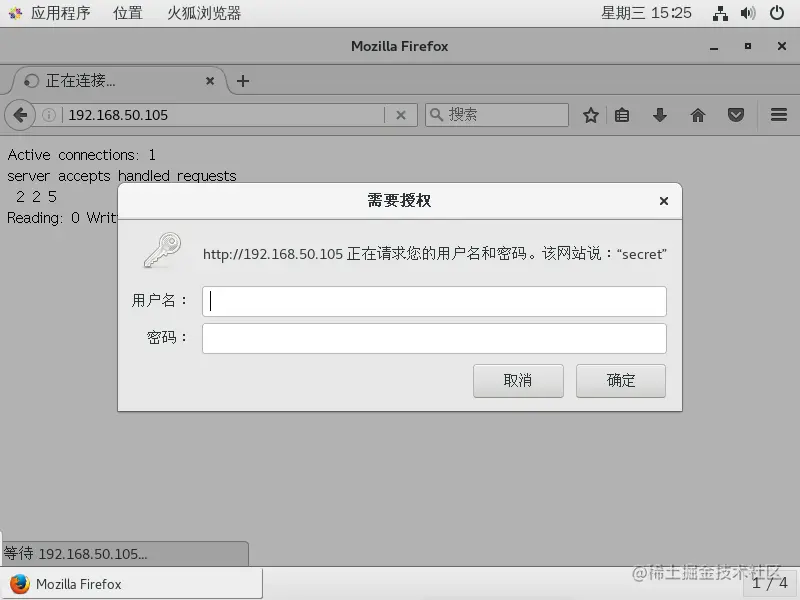Click the 取消 cancel button
The height and width of the screenshot is (600, 800).
(518, 381)
